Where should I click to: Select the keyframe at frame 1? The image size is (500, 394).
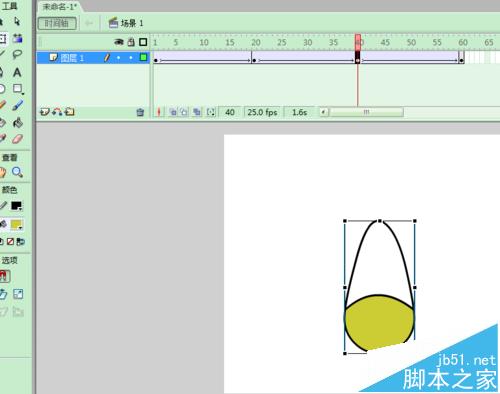click(x=156, y=57)
